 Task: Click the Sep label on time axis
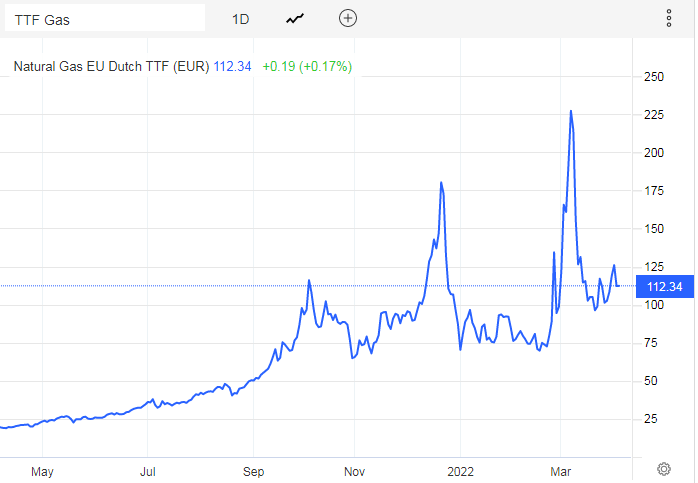click(253, 471)
